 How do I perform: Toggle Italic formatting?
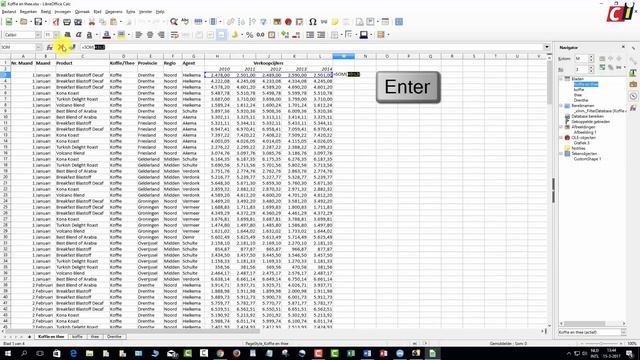[78, 35]
